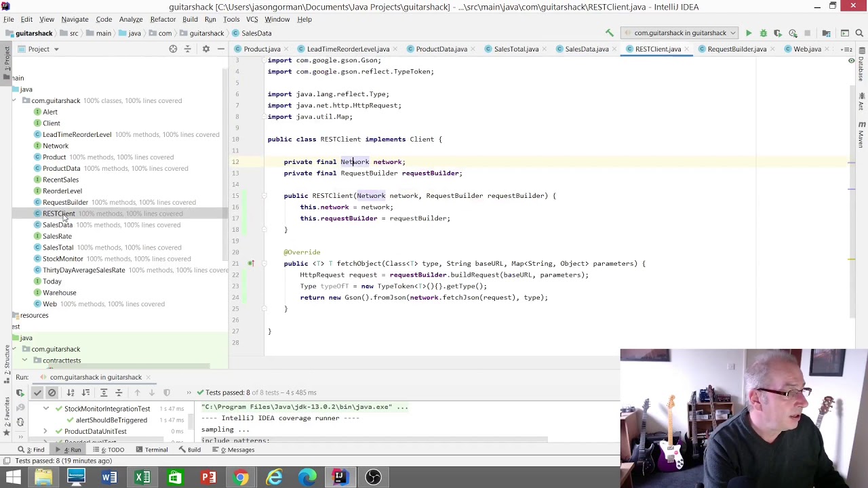Open the 3: Find tool window
The image size is (868, 488).
32,449
